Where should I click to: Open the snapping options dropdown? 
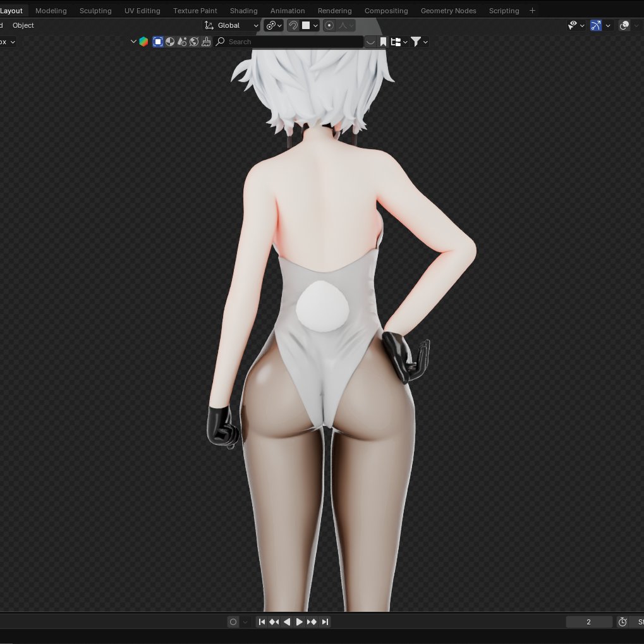click(x=315, y=25)
